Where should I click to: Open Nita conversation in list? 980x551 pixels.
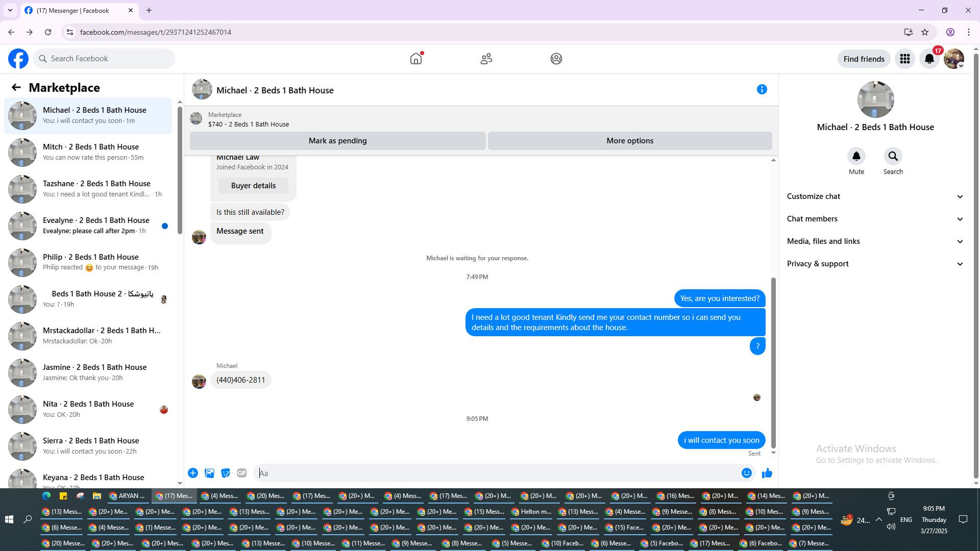click(x=88, y=410)
